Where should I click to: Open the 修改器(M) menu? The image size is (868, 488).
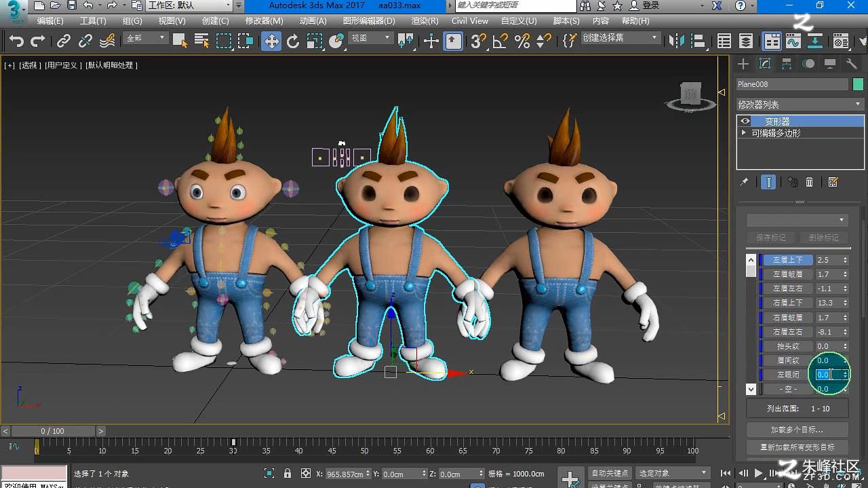264,21
